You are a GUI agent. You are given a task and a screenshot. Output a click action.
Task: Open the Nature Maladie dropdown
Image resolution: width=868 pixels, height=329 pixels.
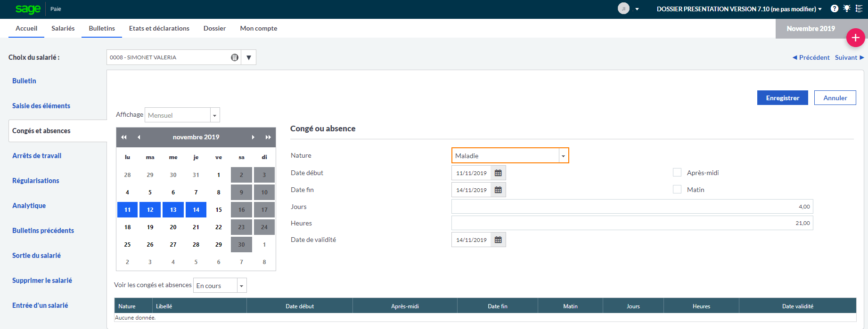coord(563,156)
